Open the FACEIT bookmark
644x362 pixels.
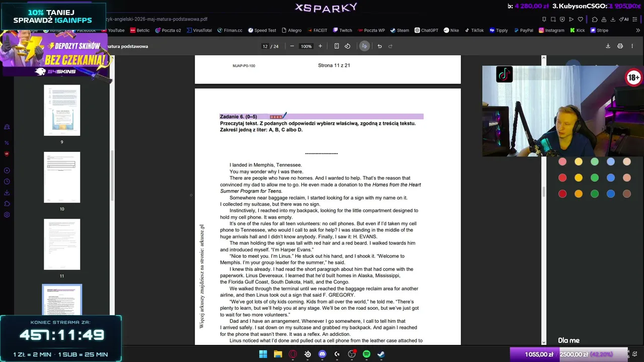[317, 30]
